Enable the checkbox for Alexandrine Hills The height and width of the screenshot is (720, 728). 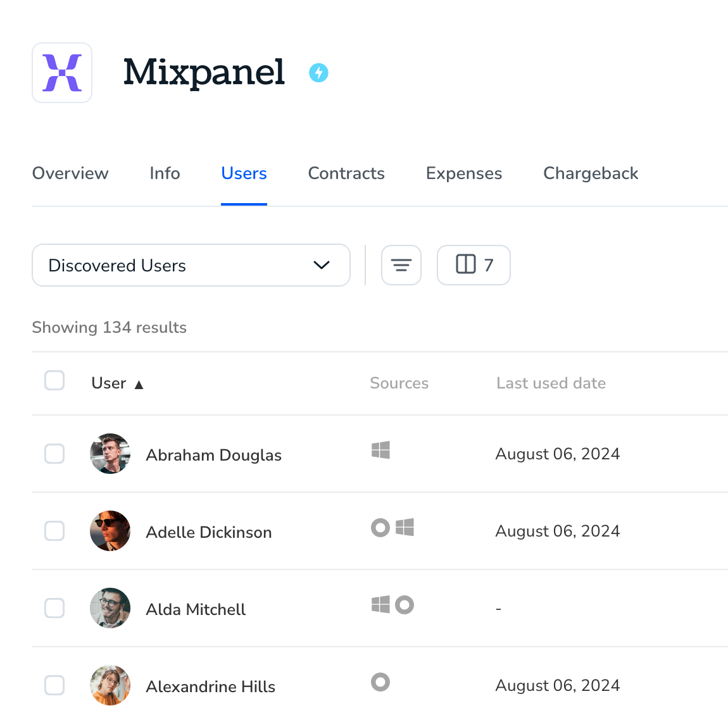(54, 685)
